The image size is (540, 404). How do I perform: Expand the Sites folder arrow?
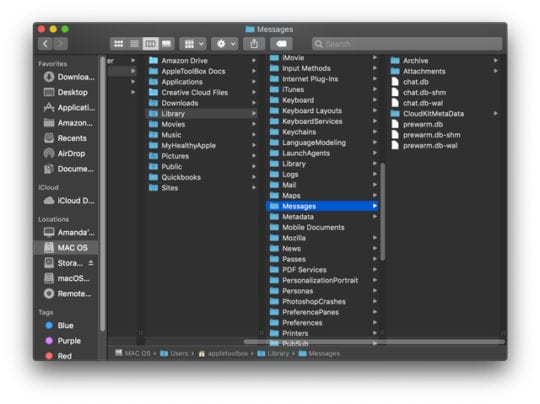(254, 188)
